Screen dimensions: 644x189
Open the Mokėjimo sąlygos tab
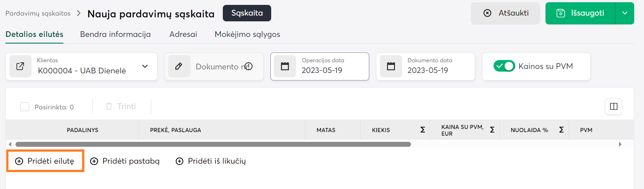tap(247, 34)
